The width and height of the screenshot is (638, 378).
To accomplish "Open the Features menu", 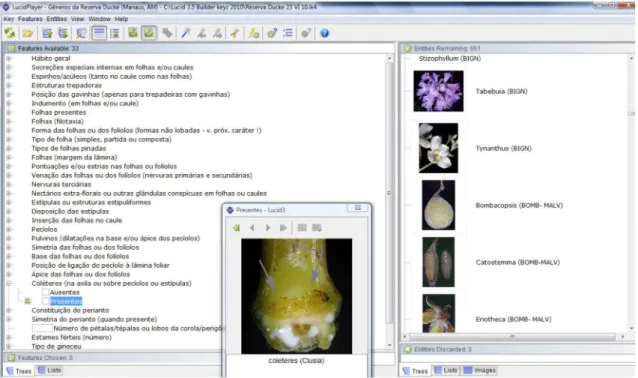I will click(30, 19).
